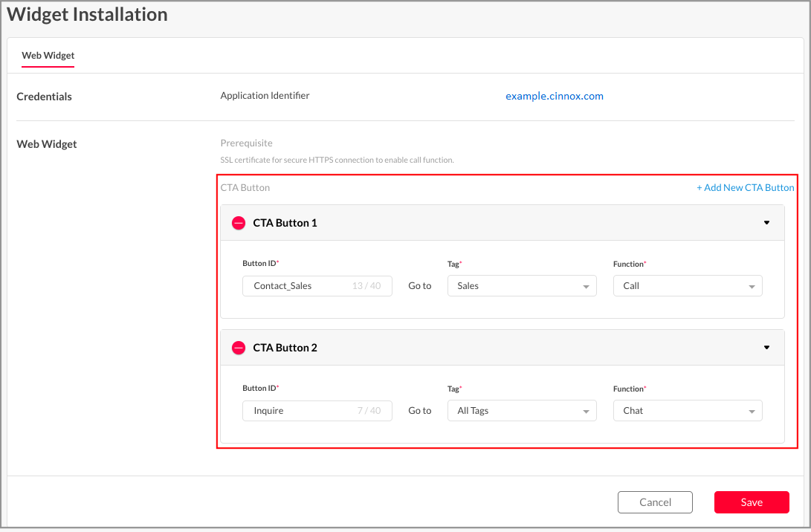This screenshot has height=532, width=811.
Task: Collapse CTA Button 1 section arrow
Action: [x=766, y=223]
